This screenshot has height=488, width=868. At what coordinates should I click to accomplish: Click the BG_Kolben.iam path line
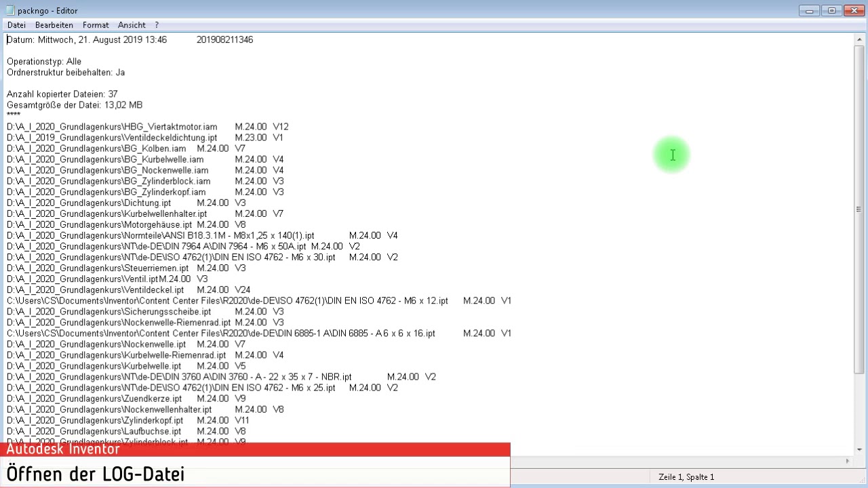[x=126, y=148]
